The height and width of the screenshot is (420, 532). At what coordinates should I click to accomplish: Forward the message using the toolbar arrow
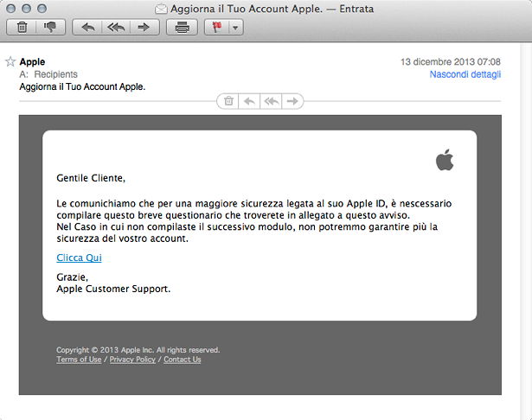click(x=144, y=27)
